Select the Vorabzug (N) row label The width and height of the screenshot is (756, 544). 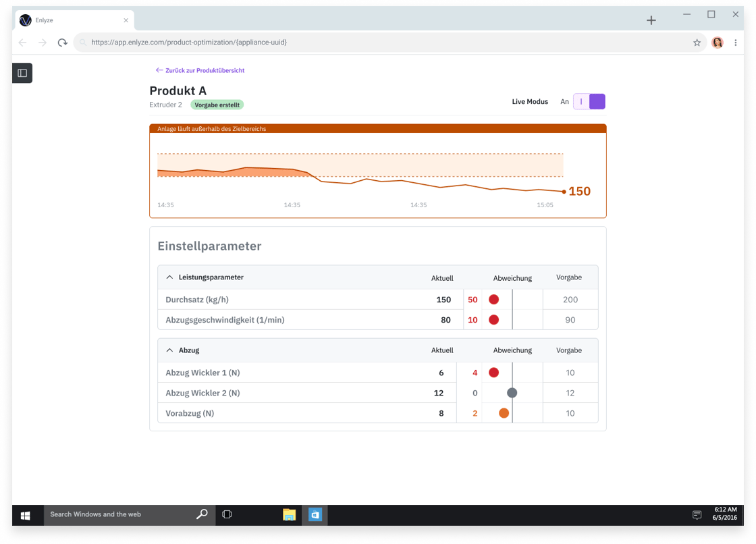(x=190, y=413)
